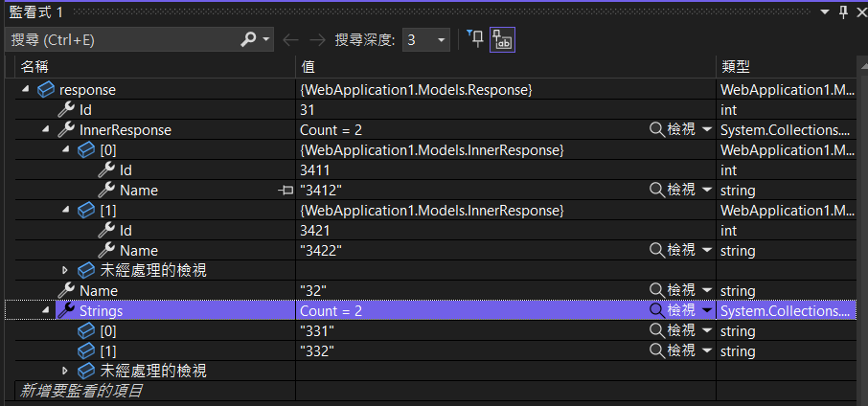Click the search magnifier icon in the toolbar
This screenshot has height=406, width=868.
point(248,39)
